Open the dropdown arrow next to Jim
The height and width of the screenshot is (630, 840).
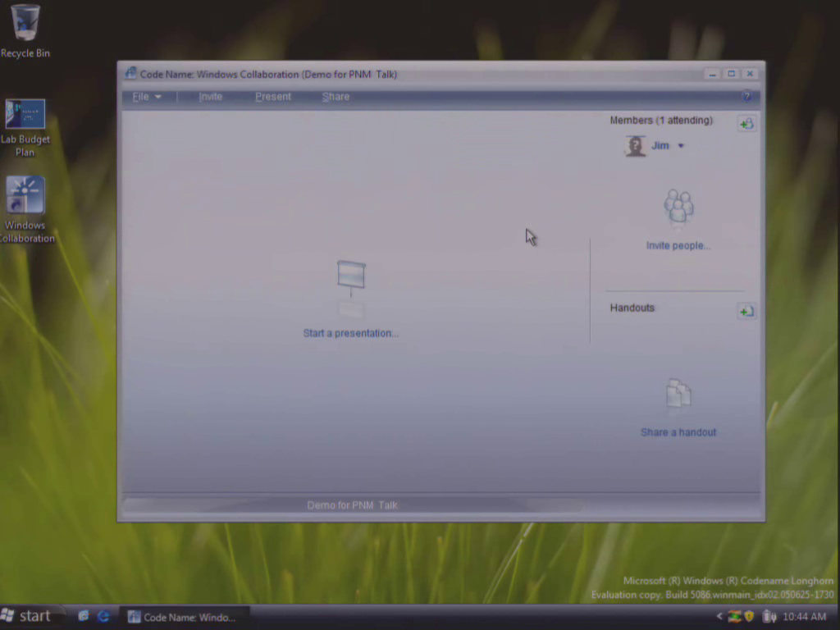681,146
